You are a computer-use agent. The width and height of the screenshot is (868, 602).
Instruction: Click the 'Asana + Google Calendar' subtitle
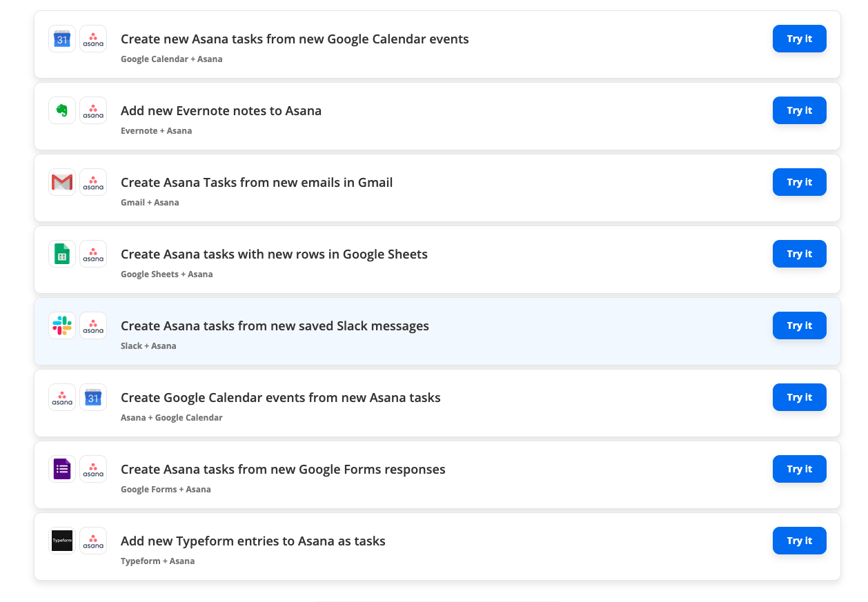pos(172,418)
